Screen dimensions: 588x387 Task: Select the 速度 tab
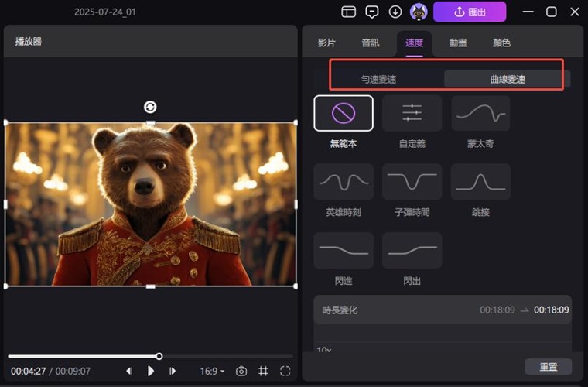[x=414, y=43]
